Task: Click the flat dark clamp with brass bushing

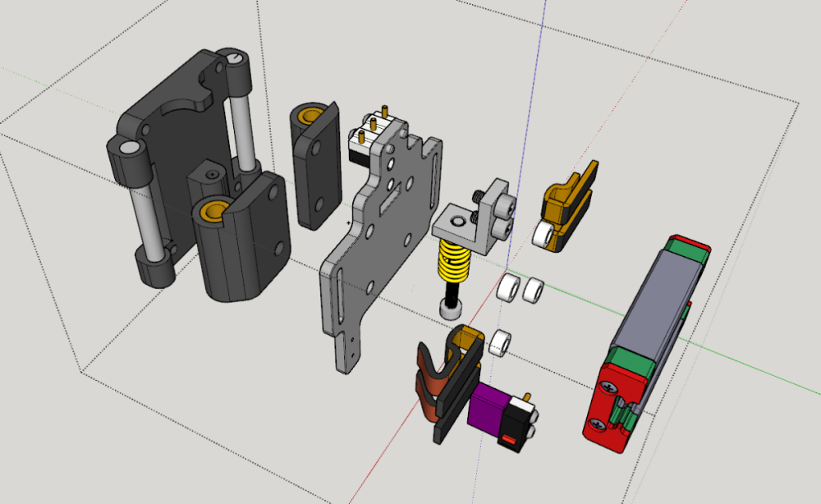Action: [x=316, y=165]
